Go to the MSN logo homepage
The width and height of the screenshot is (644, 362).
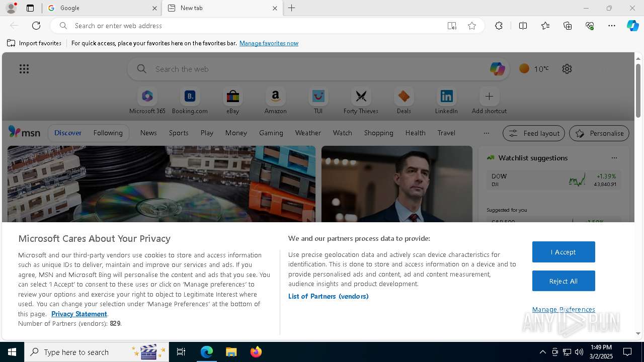24,132
